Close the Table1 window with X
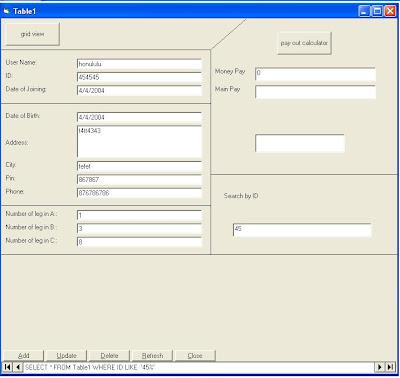Screen dimensions: 400x378 [x=390, y=11]
